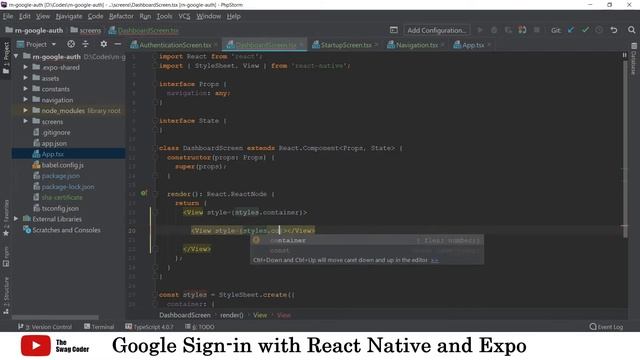Click 'render()' in bottom breadcrumb

[231, 315]
